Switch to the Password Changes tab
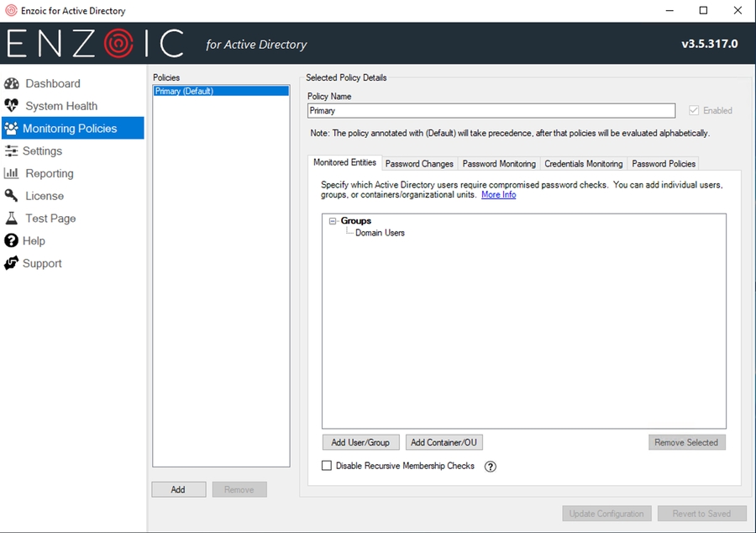Image resolution: width=756 pixels, height=533 pixels. click(x=419, y=164)
